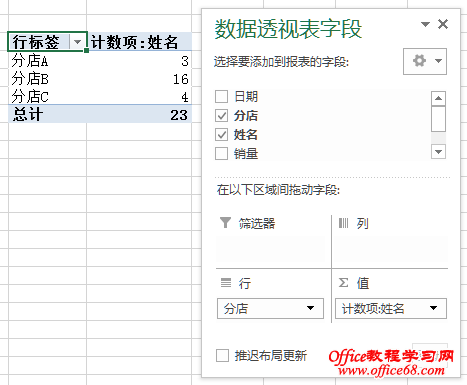Image resolution: width=467 pixels, height=385 pixels.
Task: Close the PivotTable fields pane
Action: click(443, 24)
